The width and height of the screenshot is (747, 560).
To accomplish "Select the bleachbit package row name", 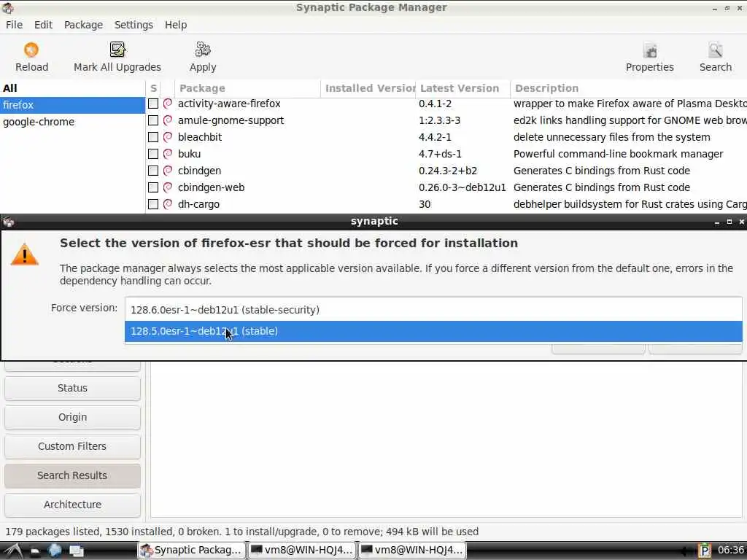I will tap(200, 137).
